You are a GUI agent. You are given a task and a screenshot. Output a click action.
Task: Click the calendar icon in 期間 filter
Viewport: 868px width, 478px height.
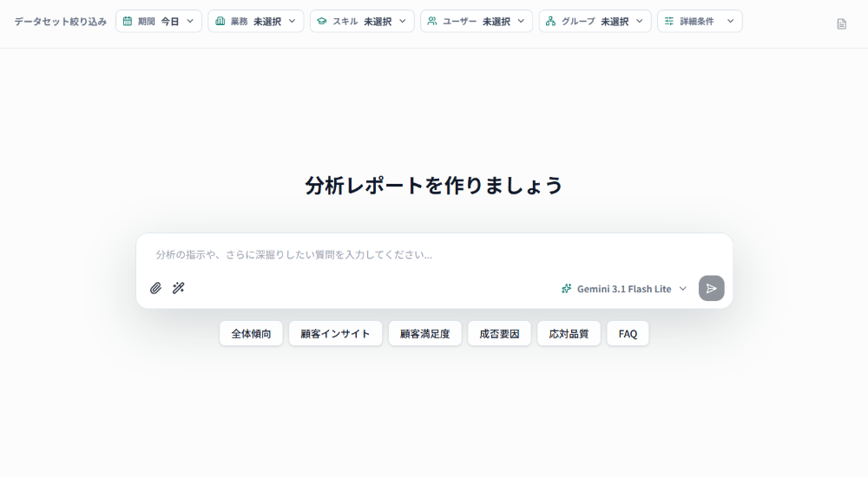pyautogui.click(x=128, y=21)
